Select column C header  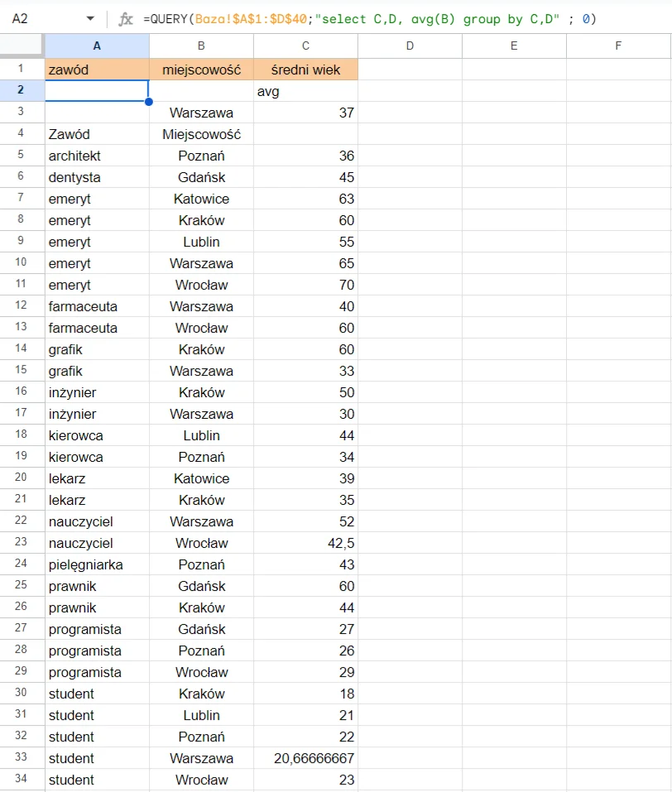(x=305, y=46)
